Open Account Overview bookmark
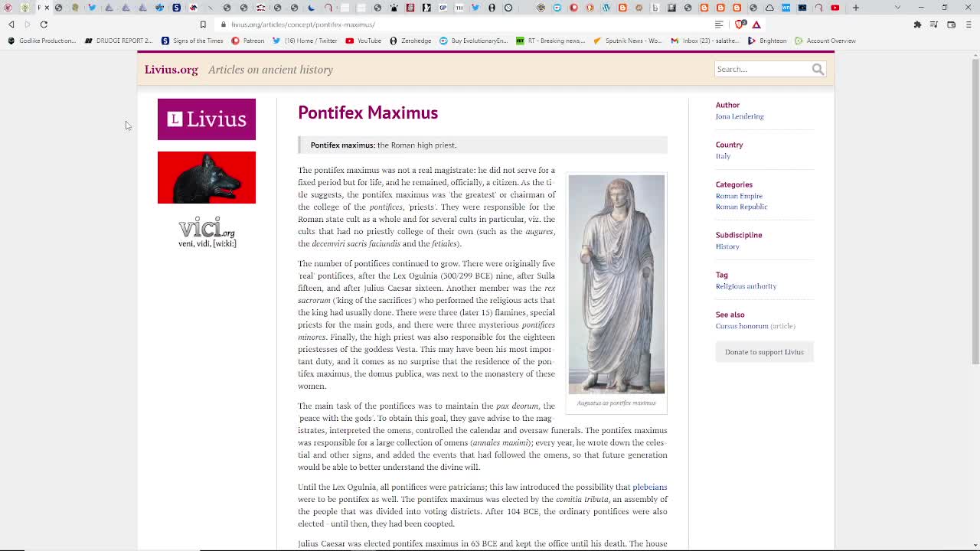 (825, 41)
